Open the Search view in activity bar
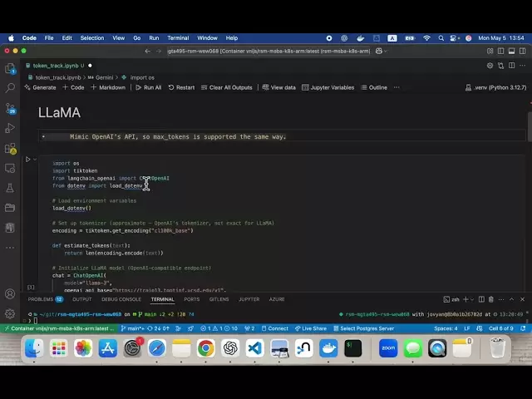532x399 pixels. click(x=10, y=88)
